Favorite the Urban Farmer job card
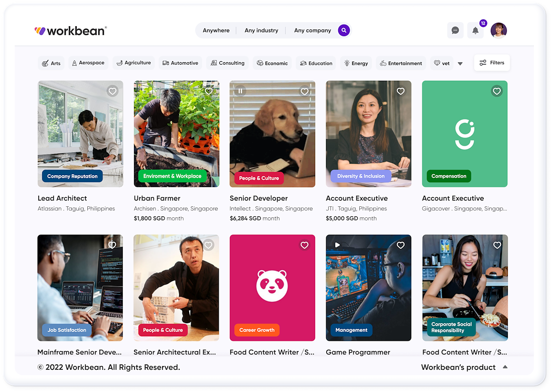The image size is (552, 392). (x=208, y=91)
